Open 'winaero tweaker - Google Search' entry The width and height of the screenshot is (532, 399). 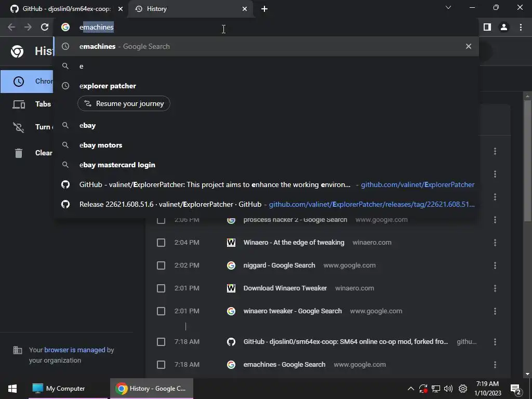pyautogui.click(x=292, y=311)
